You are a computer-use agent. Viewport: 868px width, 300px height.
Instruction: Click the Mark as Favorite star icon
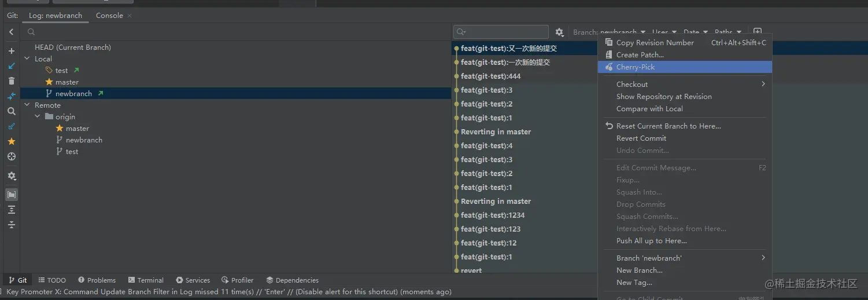[12, 141]
